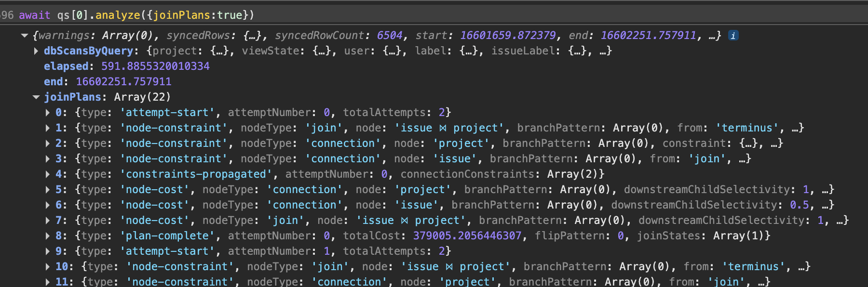
Task: Collapse the joinPlans array
Action: (x=36, y=97)
